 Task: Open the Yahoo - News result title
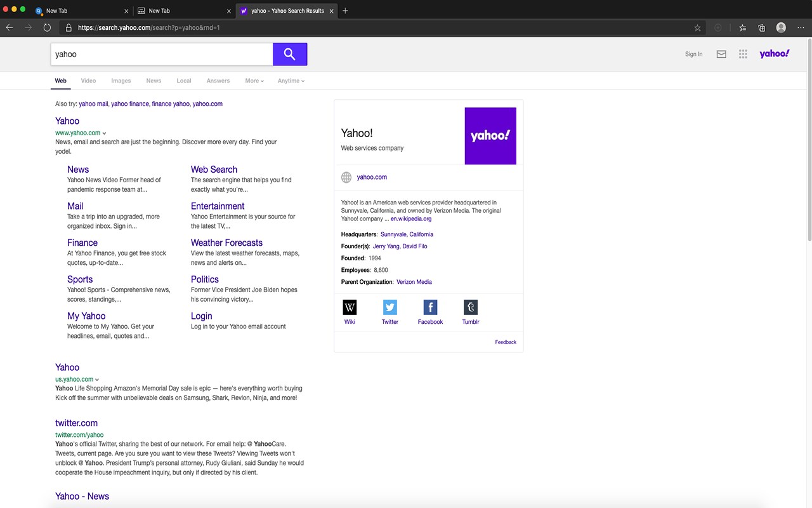tap(82, 497)
